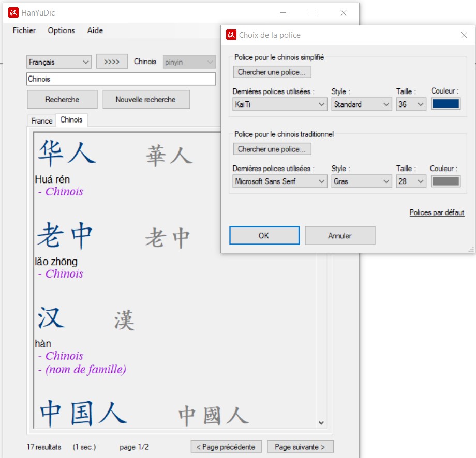Image resolution: width=476 pixels, height=458 pixels.
Task: Minimize the HanYuDic window
Action: (x=282, y=13)
